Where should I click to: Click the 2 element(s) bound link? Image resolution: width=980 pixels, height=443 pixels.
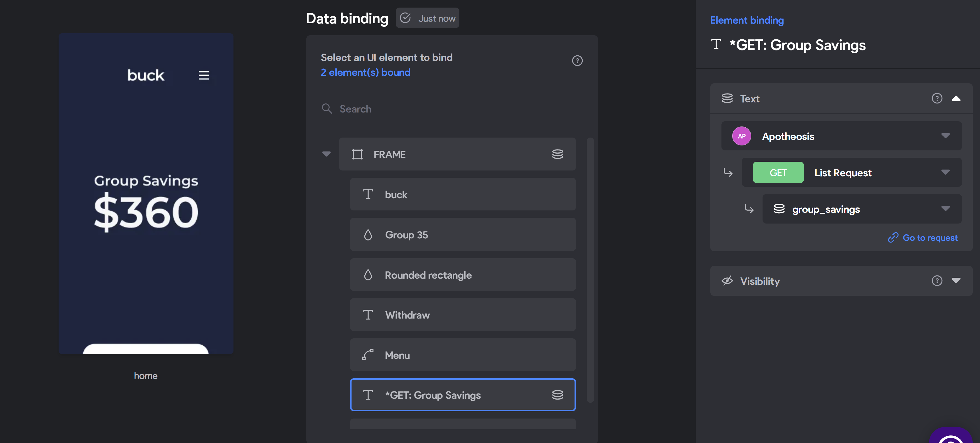tap(365, 72)
